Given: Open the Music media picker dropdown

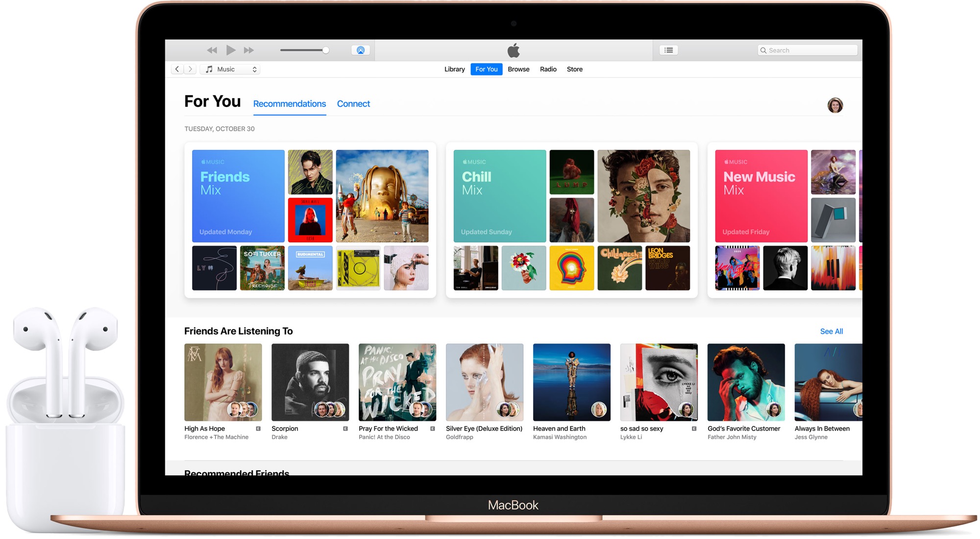Looking at the screenshot, I should [230, 69].
